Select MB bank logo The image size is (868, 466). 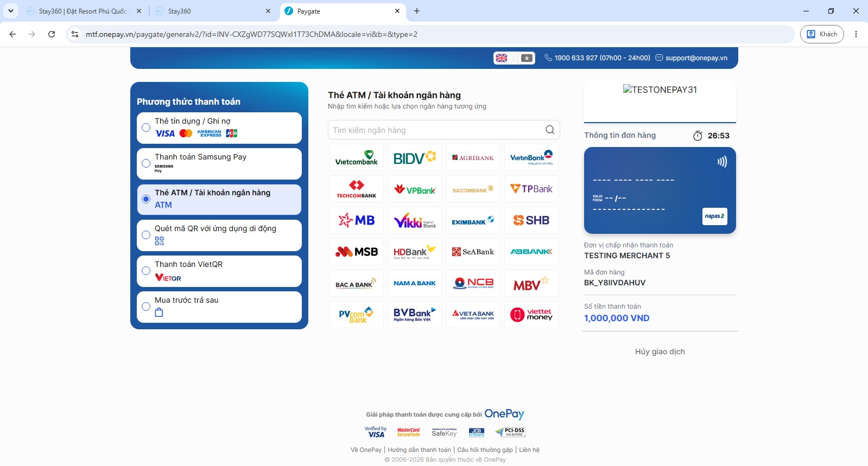pos(357,221)
